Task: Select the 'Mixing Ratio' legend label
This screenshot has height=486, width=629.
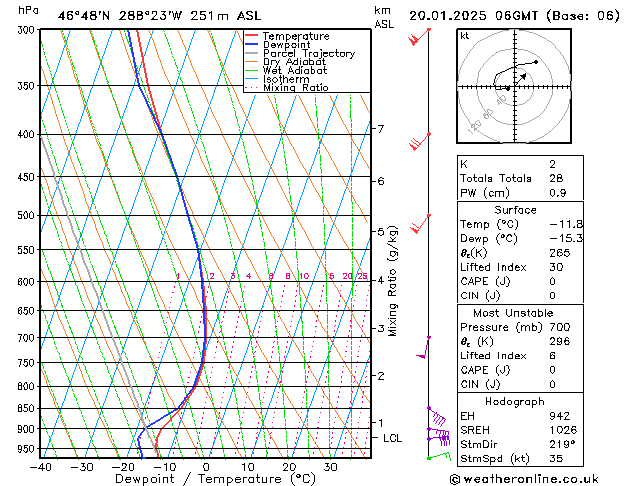Action: coord(296,87)
